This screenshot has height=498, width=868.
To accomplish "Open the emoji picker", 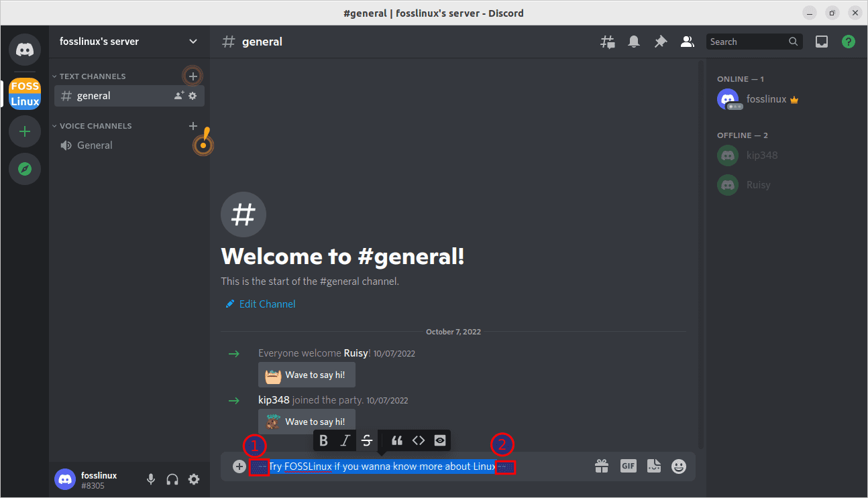I will (680, 466).
